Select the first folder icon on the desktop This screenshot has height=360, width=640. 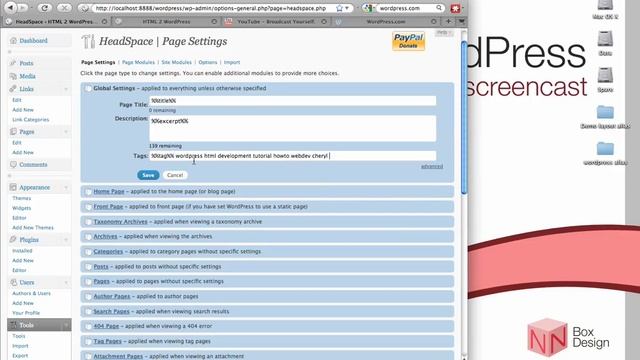pyautogui.click(x=605, y=112)
